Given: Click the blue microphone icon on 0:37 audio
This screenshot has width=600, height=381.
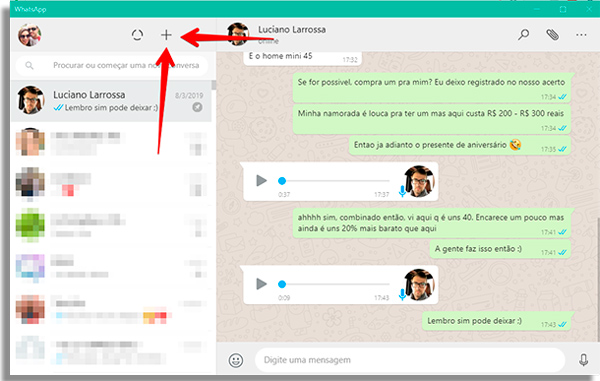Looking at the screenshot, I should [402, 191].
